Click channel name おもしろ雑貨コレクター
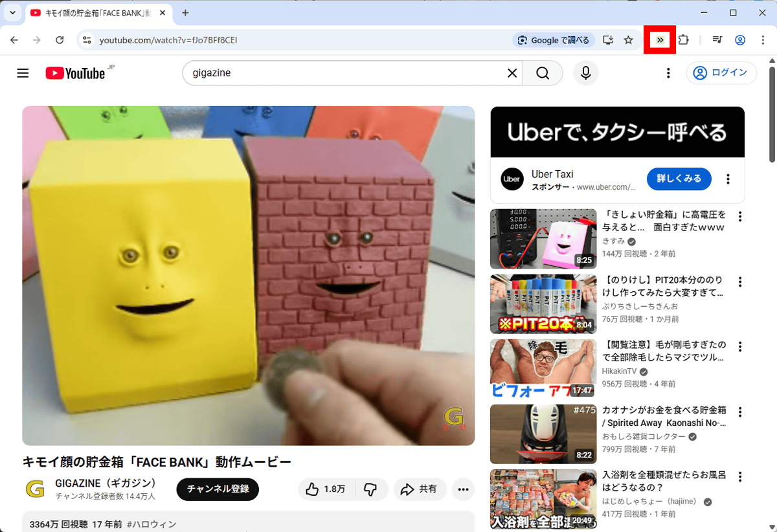This screenshot has width=777, height=532. tap(644, 437)
